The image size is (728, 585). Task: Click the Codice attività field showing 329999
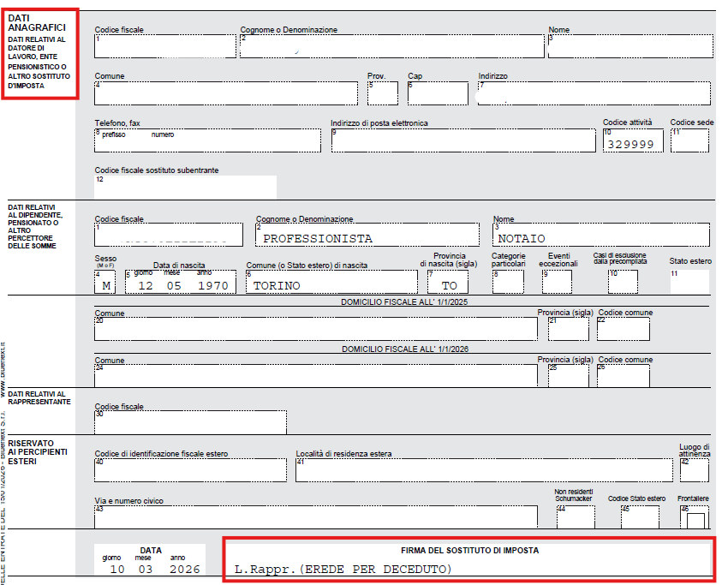(x=633, y=140)
